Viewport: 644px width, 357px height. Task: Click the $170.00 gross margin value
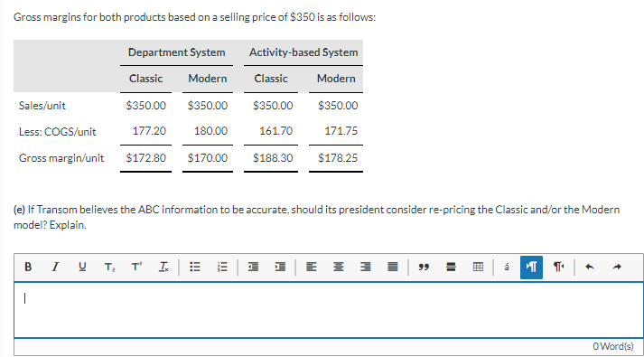click(208, 158)
